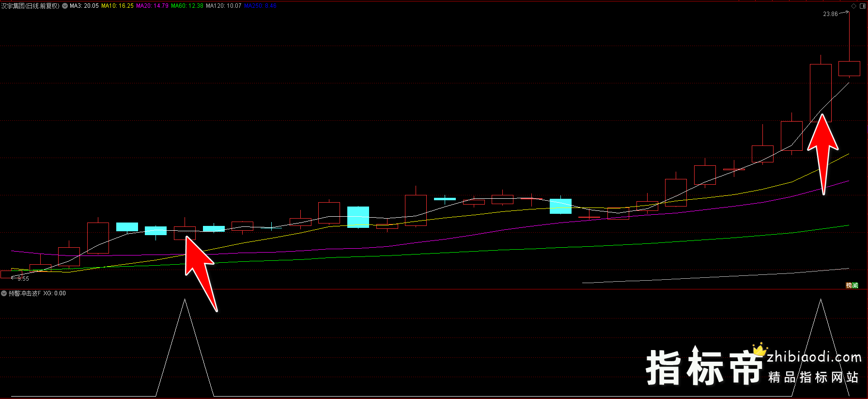
Task: Select the tallest red candlestick body
Action: 821,93
